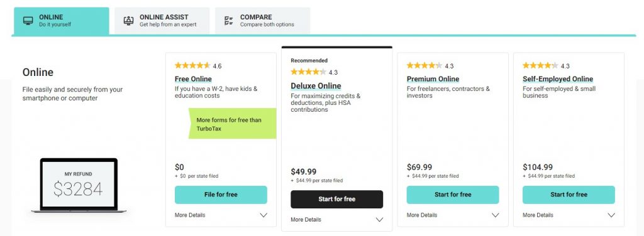The image size is (644, 236).
Task: Switch to the Compare tab
Action: [262, 21]
